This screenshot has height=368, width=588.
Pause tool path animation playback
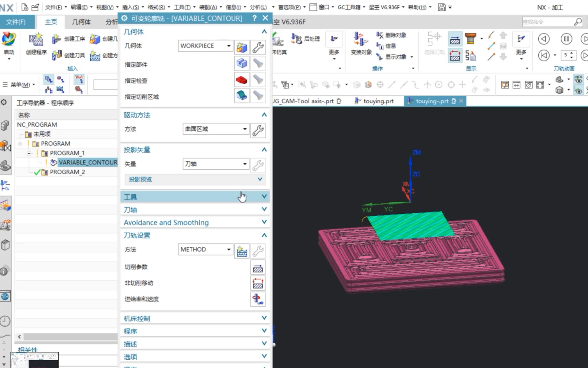(566, 39)
